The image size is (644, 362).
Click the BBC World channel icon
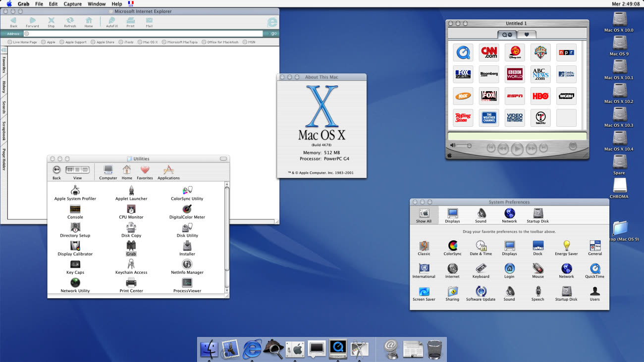tap(515, 74)
